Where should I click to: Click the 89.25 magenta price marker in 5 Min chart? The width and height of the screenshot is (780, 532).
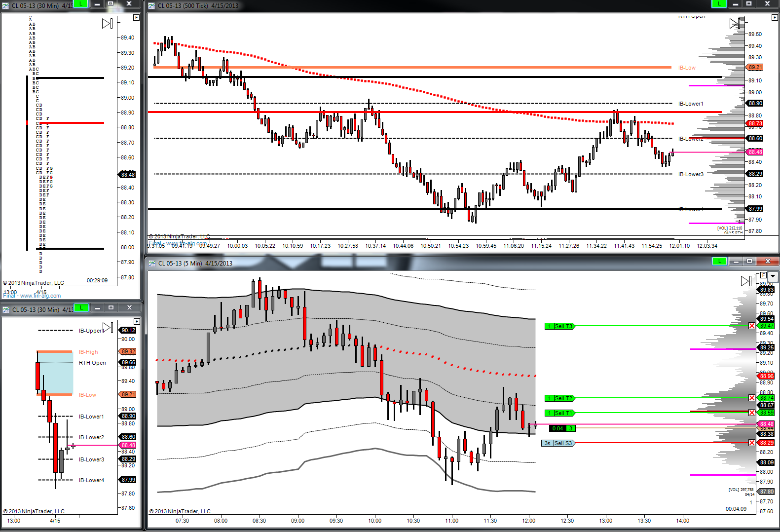tap(767, 347)
